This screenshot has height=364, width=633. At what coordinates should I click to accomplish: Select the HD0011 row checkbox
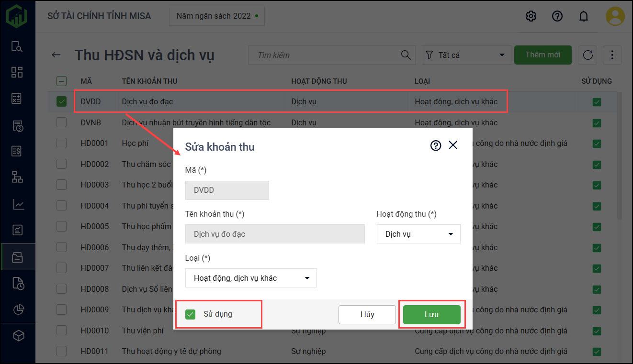(61, 351)
